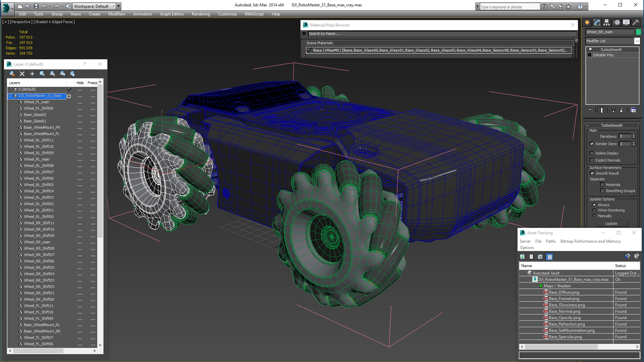Open the green object color swatch
Screen dimensions: 644x362
click(638, 32)
